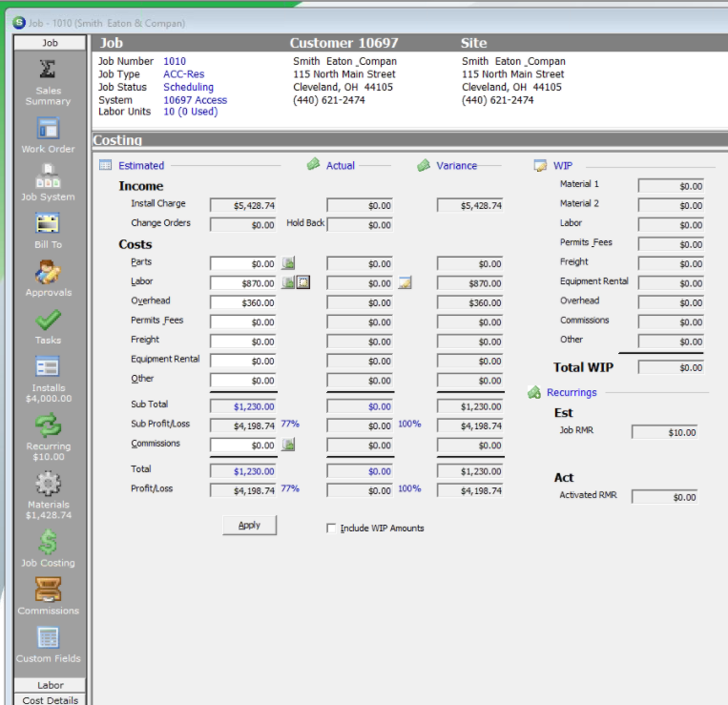728x705 pixels.
Task: Click the customer phone (440) 621-2474
Action: tap(329, 100)
